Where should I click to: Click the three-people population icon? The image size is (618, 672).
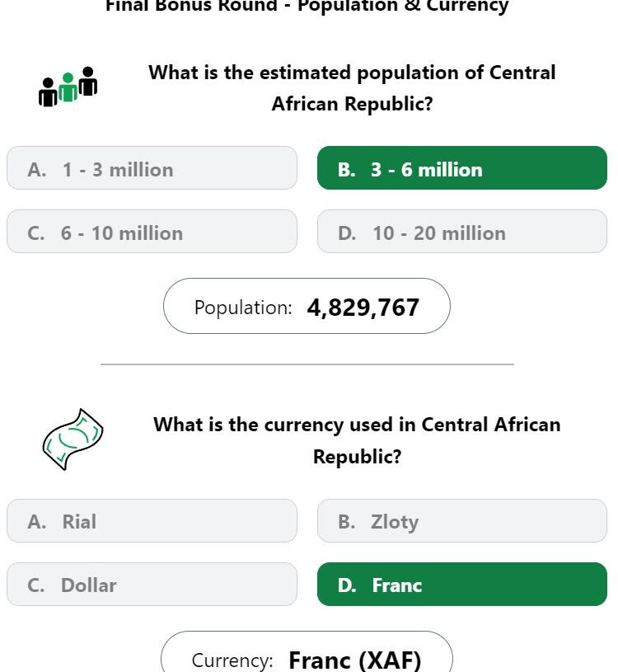68,87
